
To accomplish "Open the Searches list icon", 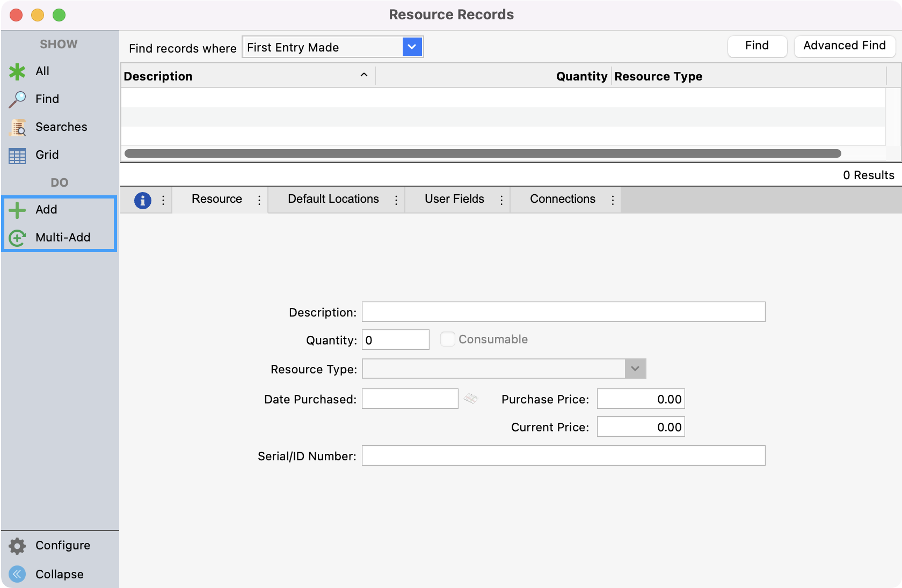I will pyautogui.click(x=17, y=127).
